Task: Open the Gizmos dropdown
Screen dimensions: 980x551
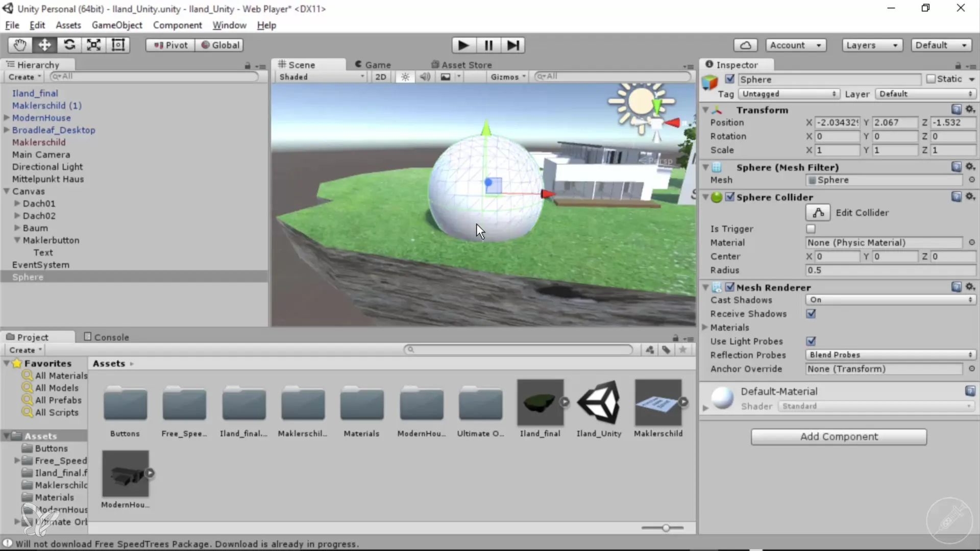Action: click(508, 77)
